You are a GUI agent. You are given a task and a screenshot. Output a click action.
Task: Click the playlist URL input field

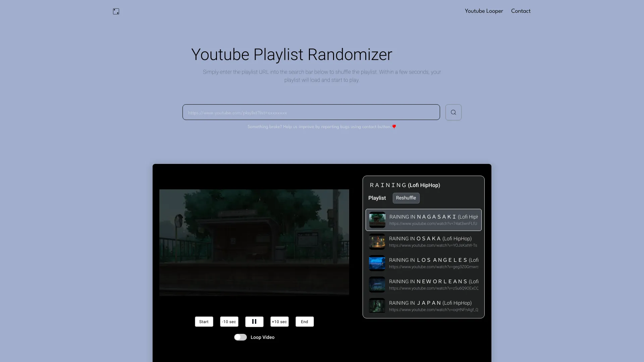[x=311, y=112]
